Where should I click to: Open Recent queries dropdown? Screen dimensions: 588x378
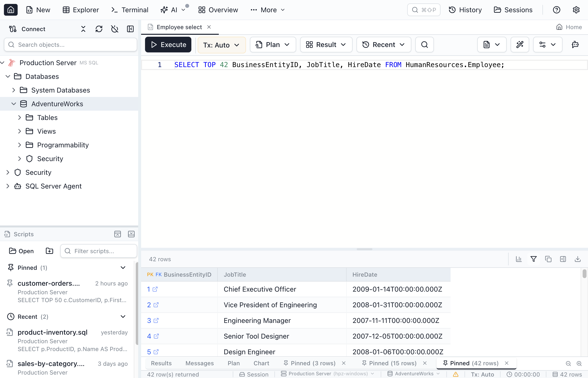point(384,45)
